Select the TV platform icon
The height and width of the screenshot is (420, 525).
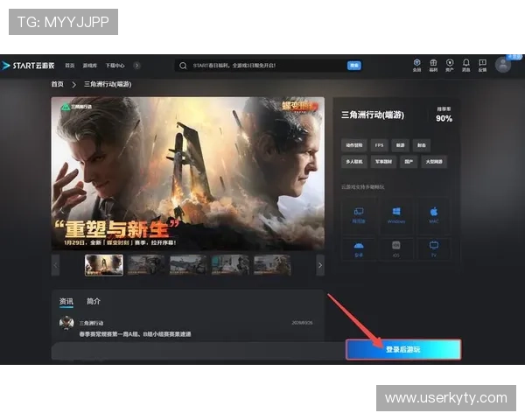[x=434, y=249]
